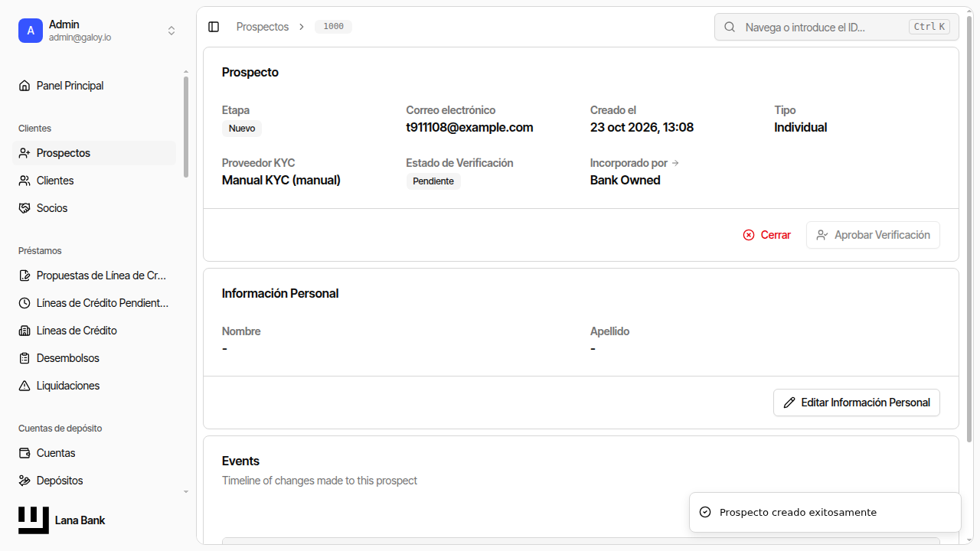Click the sidebar vertical scrollbar

coord(186,127)
